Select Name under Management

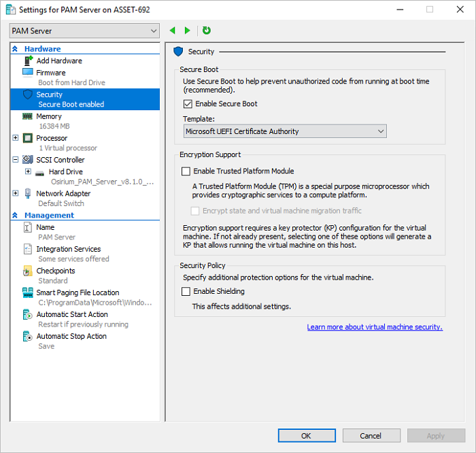point(46,227)
